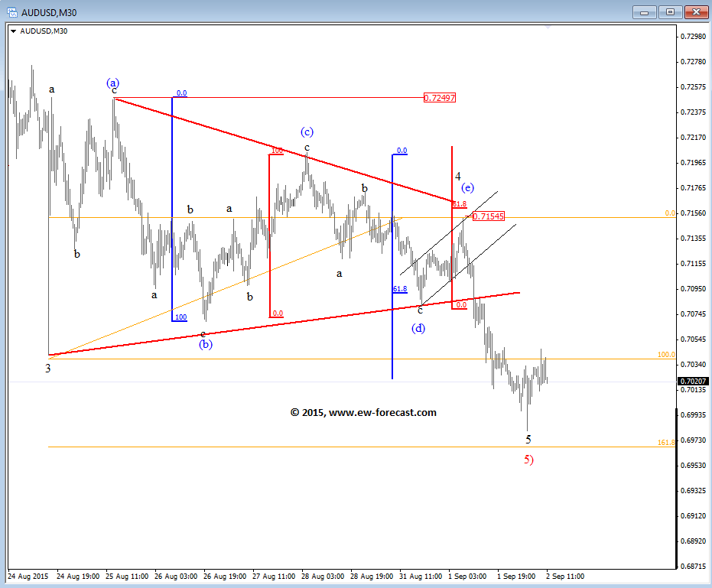Select the blue (b) wave label

tap(206, 345)
